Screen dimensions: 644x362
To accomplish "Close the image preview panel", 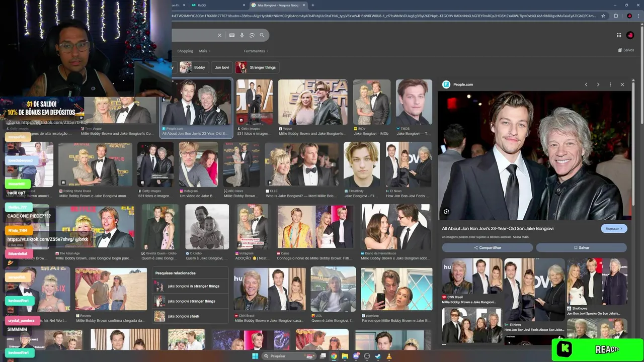I will 622,84.
